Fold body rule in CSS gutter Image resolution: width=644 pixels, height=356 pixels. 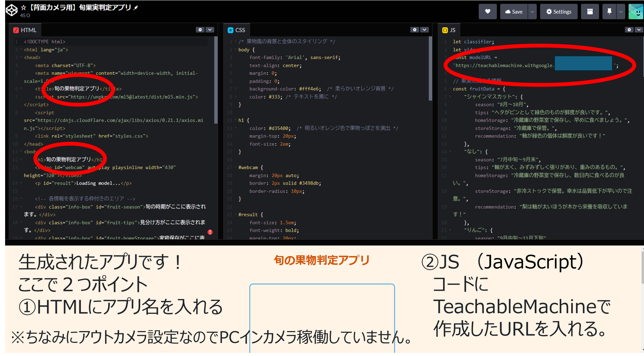pyautogui.click(x=235, y=50)
